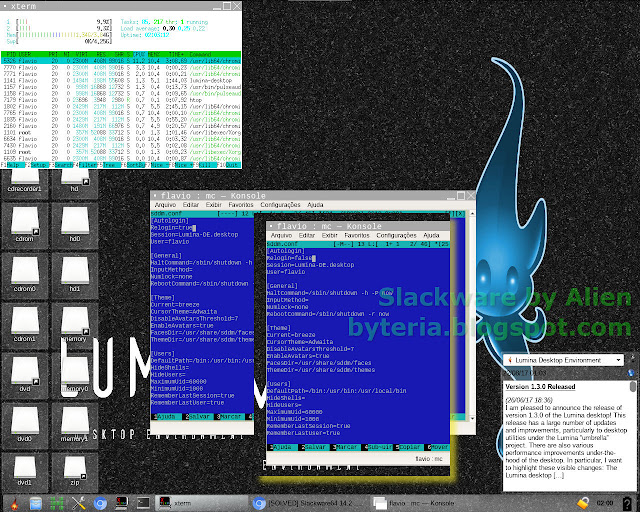Screen dimensions: 640x512
Task: Launch xterm from the panel launcher icon
Action: click(x=122, y=503)
